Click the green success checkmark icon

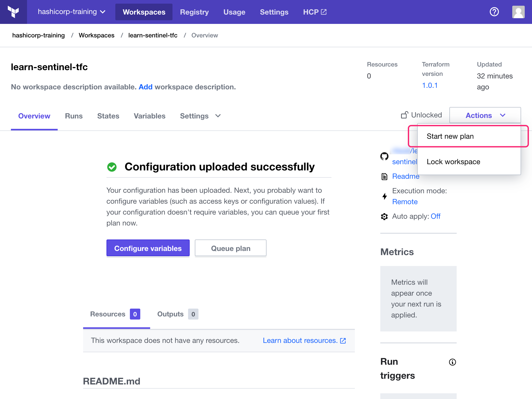(112, 167)
